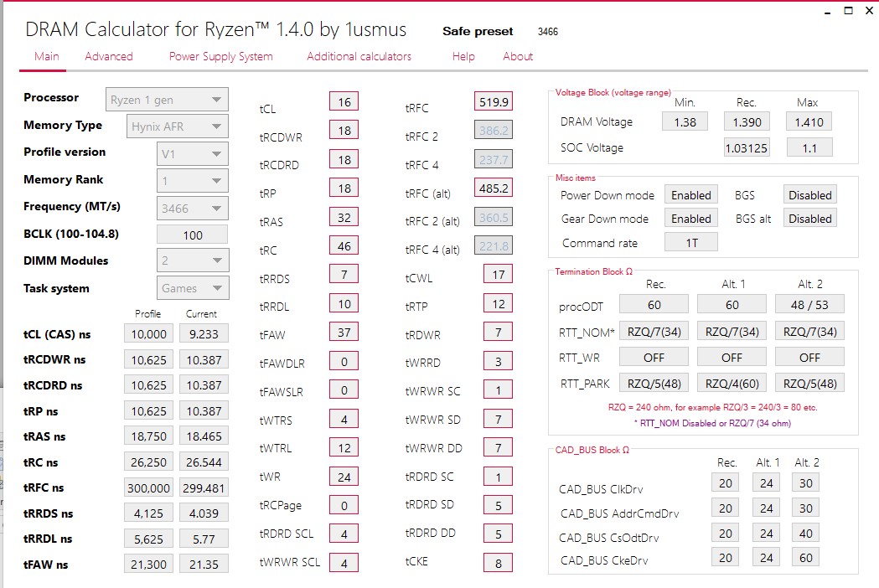Viewport: 879px width, 588px height.
Task: Click the tRFC 2 field showing 386.2
Action: [x=494, y=131]
